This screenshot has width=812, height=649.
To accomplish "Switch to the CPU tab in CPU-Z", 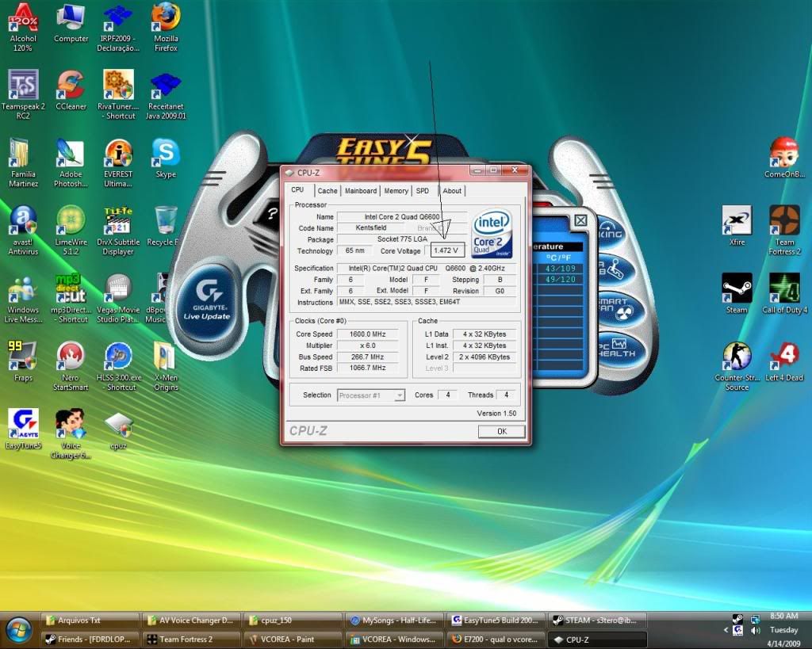I will point(298,190).
